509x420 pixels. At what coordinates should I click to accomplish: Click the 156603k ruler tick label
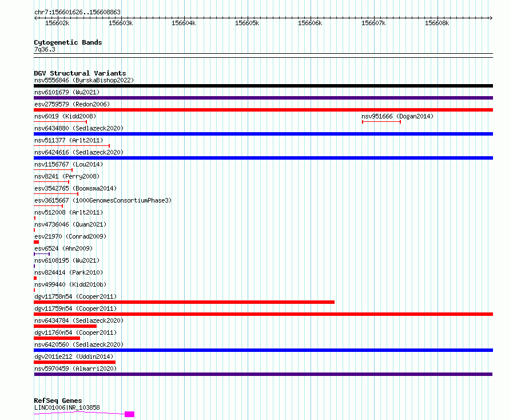click(121, 23)
